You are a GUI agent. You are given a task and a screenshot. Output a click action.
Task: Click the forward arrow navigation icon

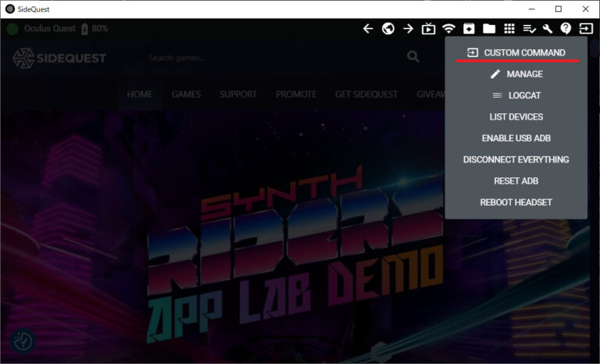coord(408,29)
